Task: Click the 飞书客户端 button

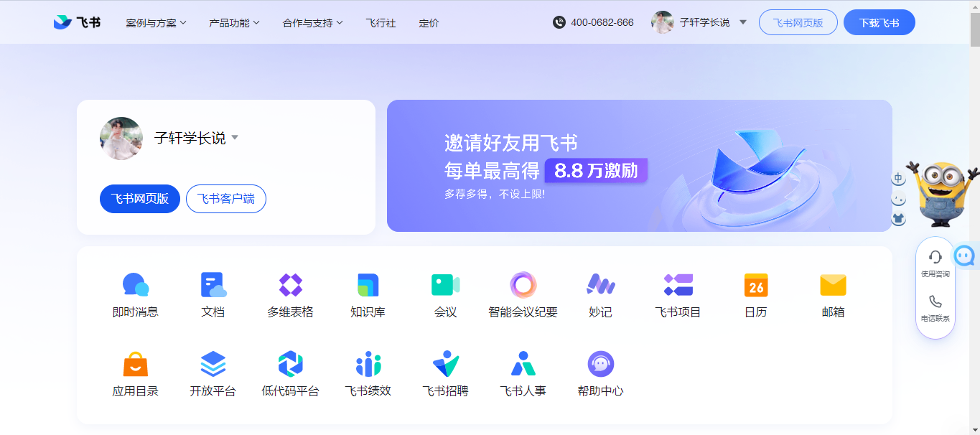Action: click(226, 199)
